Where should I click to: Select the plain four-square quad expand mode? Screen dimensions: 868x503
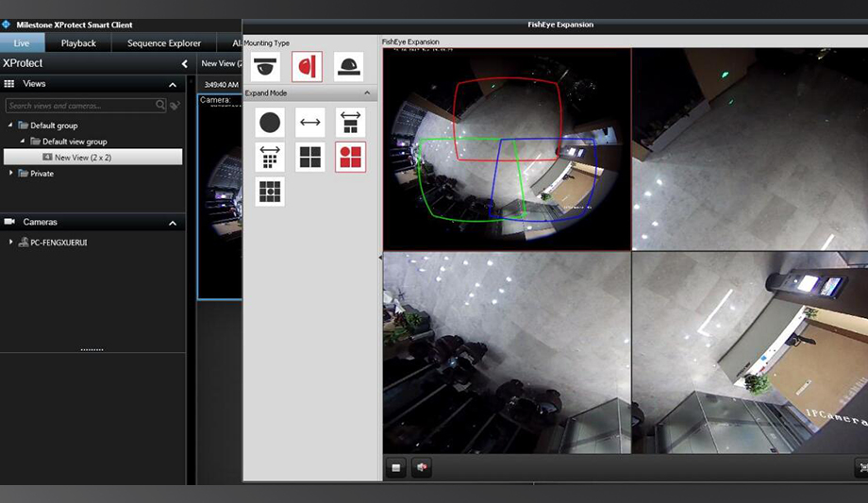click(310, 158)
